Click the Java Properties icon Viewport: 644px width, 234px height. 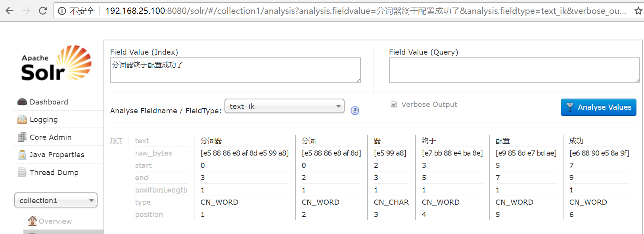22,154
